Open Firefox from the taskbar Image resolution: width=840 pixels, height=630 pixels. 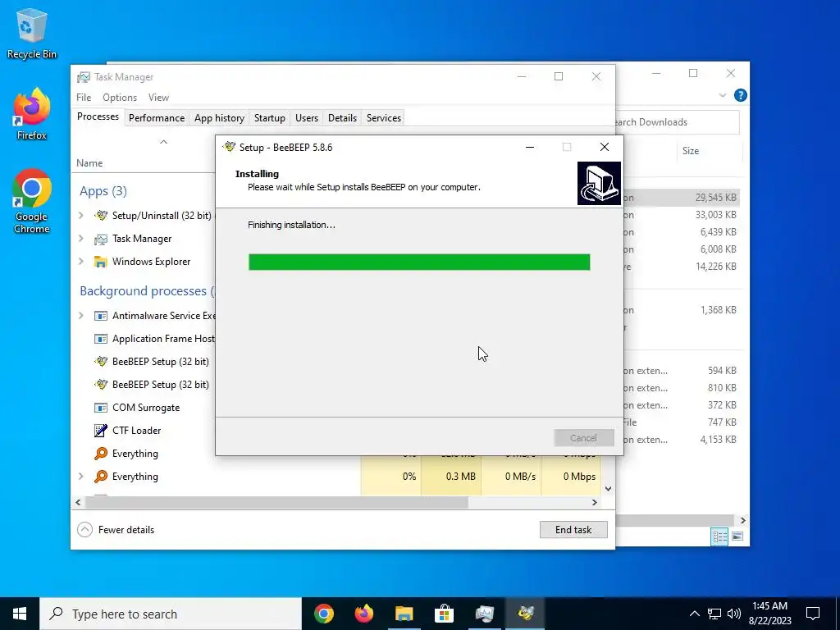(364, 614)
